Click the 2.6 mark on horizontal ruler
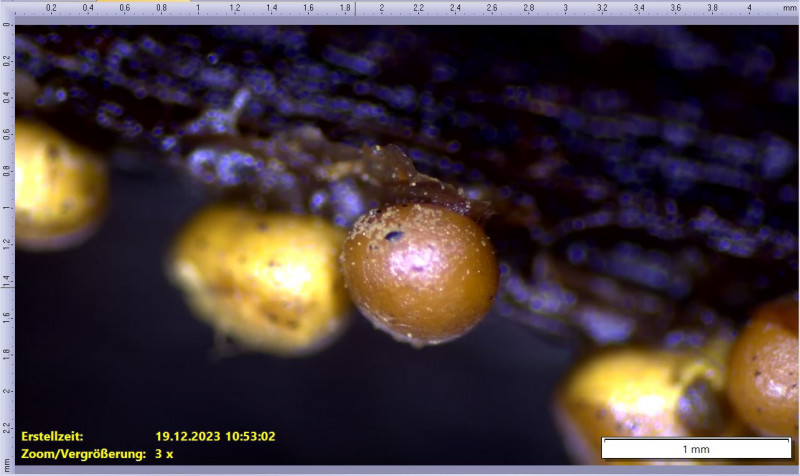Screen dimensions: 800x476 (x=492, y=8)
